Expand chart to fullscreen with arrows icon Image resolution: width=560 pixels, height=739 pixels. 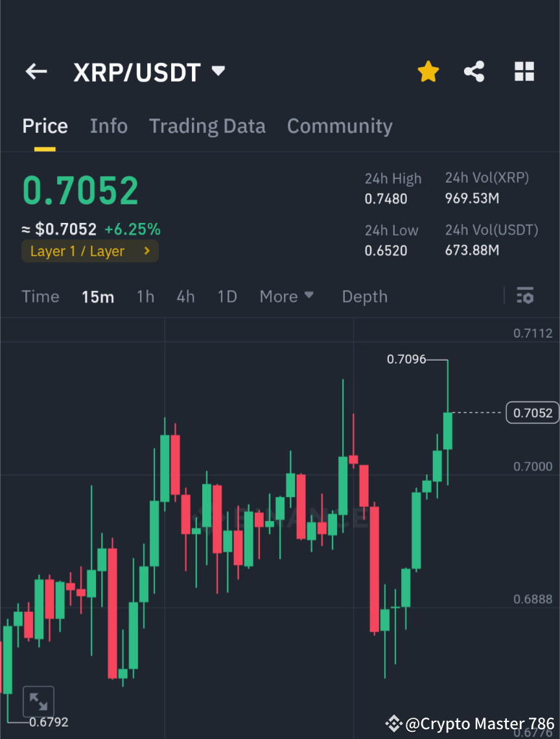pyautogui.click(x=39, y=701)
